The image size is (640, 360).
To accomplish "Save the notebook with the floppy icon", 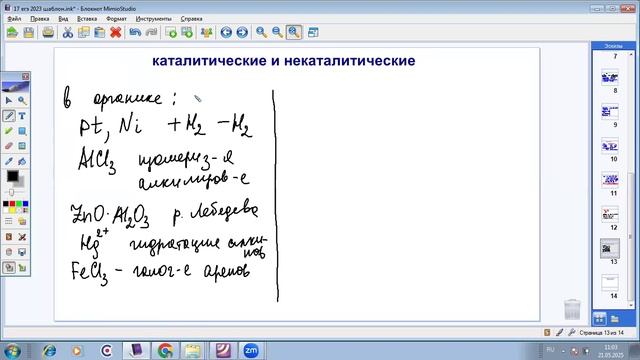I will coord(29,32).
